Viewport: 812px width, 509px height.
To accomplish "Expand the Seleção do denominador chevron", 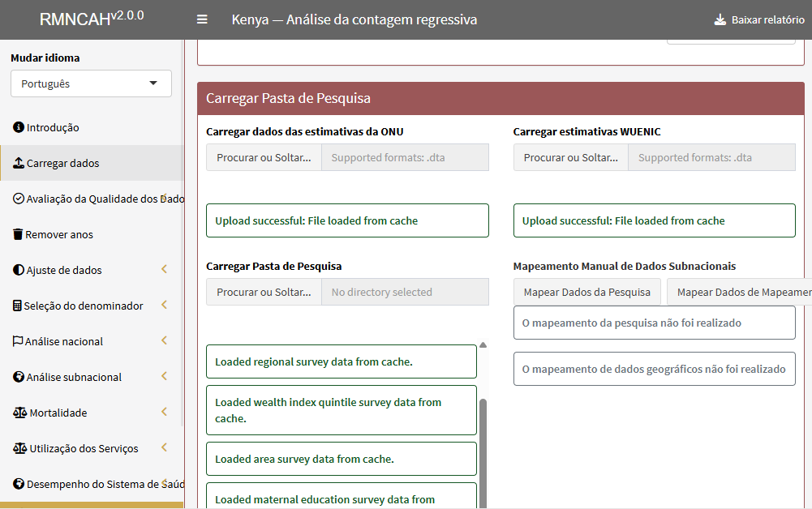I will point(164,305).
